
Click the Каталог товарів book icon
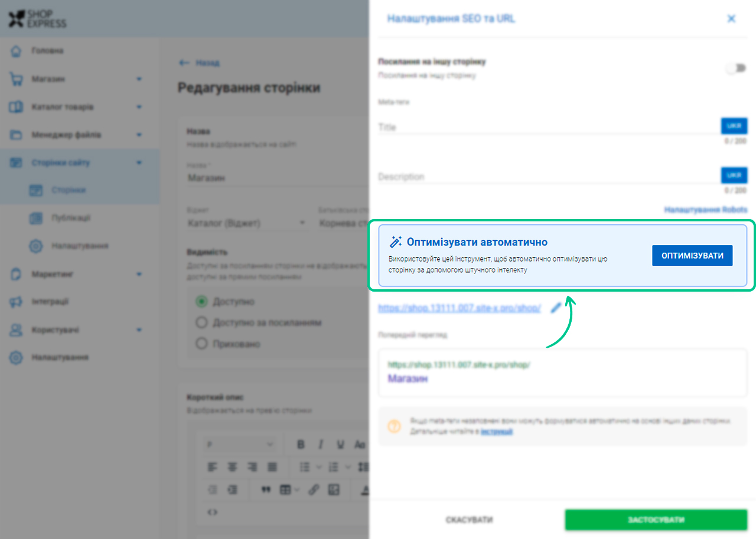click(16, 107)
